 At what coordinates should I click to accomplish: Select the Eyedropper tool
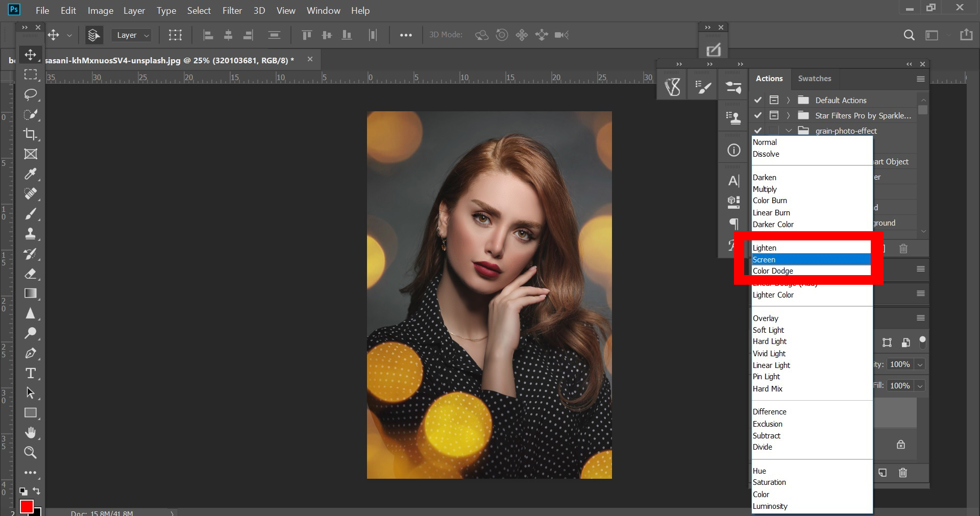point(31,174)
